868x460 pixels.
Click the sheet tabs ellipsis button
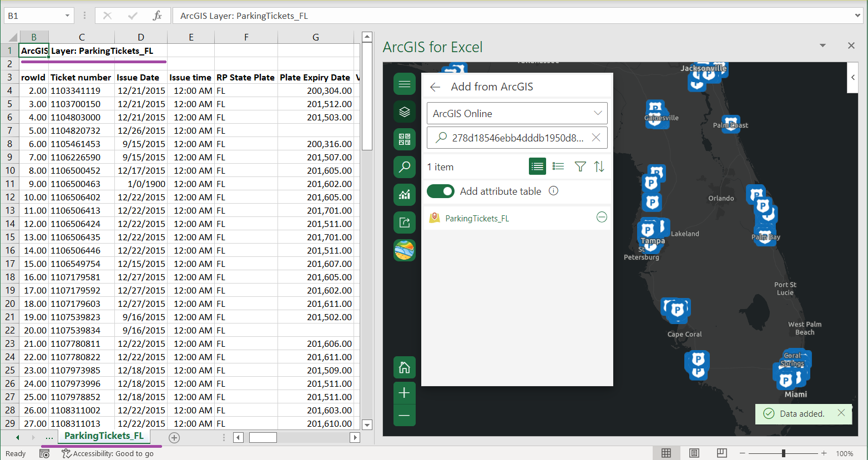click(x=49, y=438)
